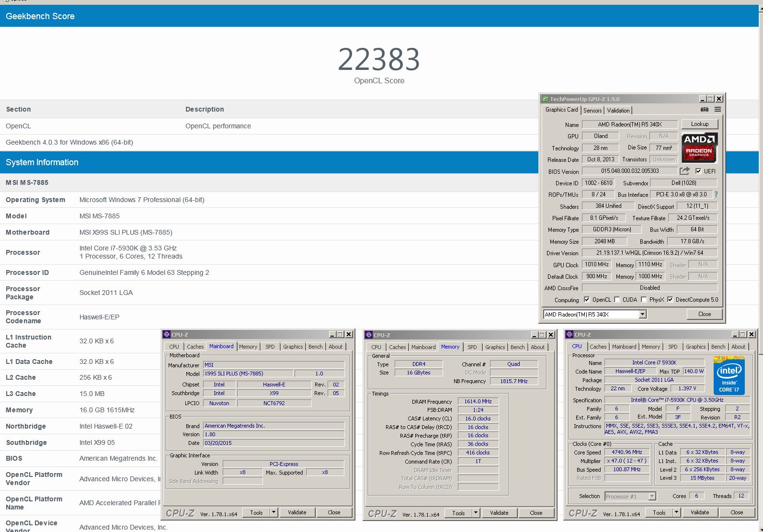Open Tools dropdown arrow in CPU-Z CPU window

(x=676, y=512)
